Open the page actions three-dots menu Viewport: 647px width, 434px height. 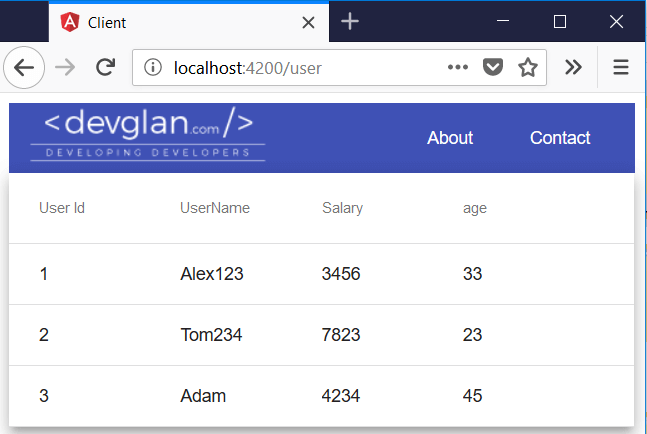(458, 67)
